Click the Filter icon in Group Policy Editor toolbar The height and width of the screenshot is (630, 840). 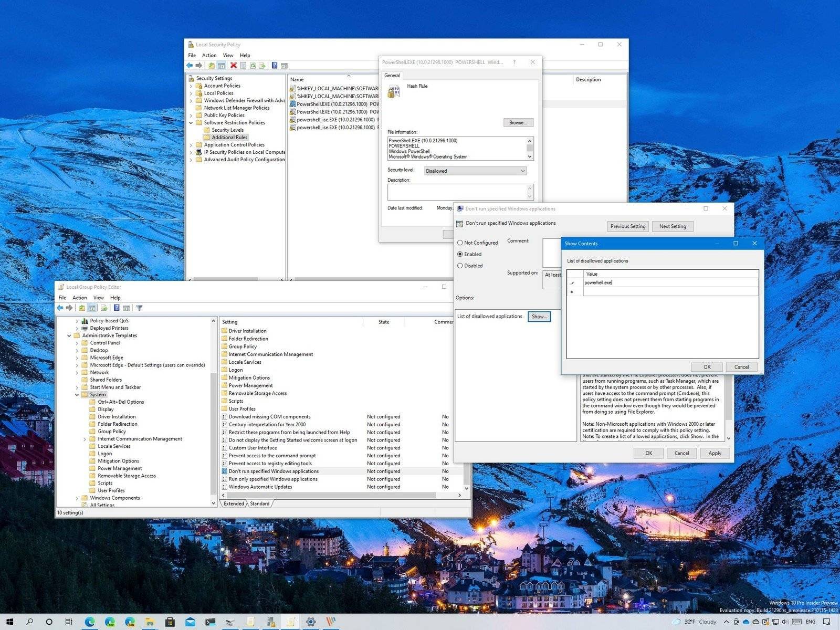(138, 307)
